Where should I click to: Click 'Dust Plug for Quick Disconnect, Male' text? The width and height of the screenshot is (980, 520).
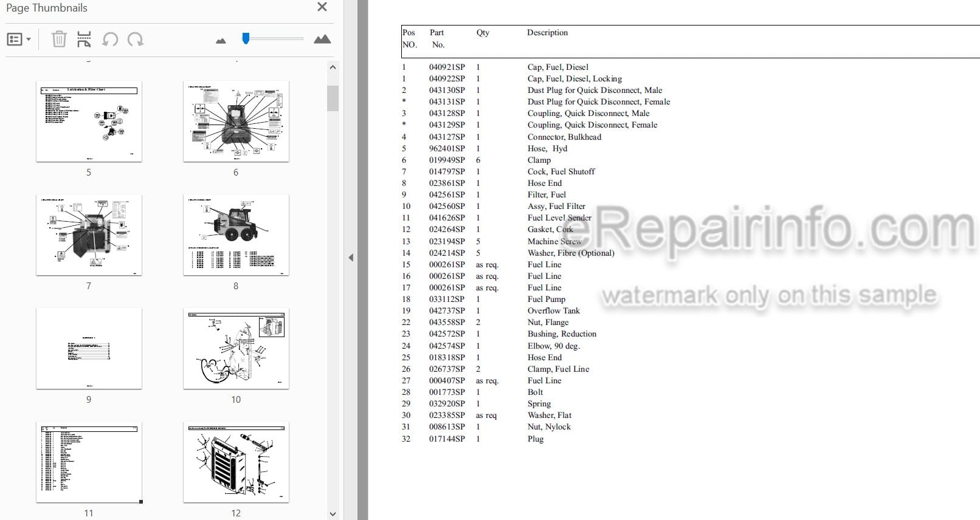(595, 91)
